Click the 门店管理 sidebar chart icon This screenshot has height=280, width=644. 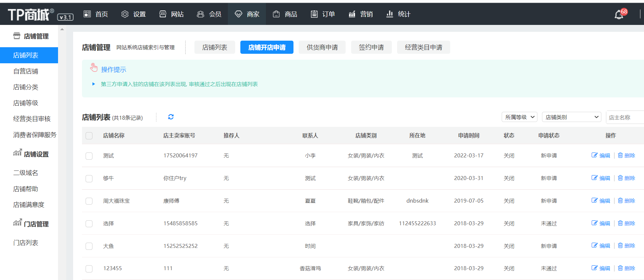tap(17, 223)
